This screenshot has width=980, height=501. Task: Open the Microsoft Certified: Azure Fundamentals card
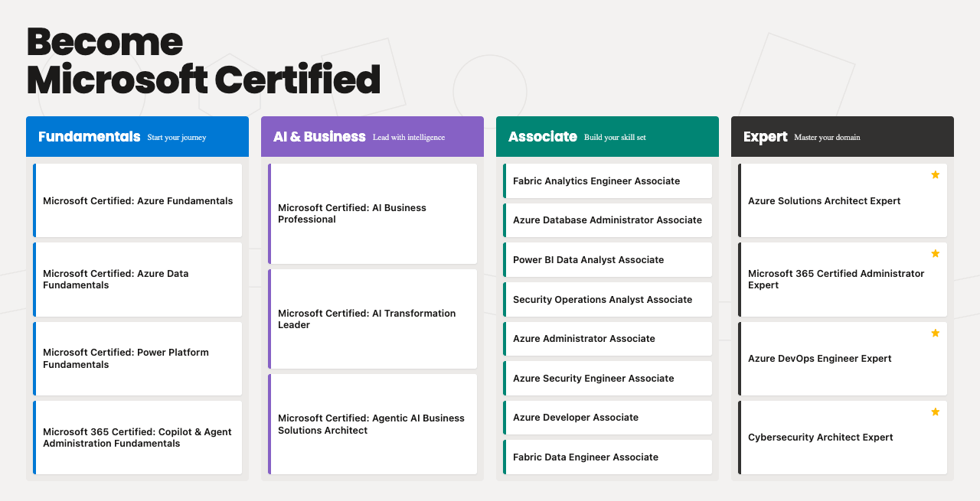click(138, 200)
